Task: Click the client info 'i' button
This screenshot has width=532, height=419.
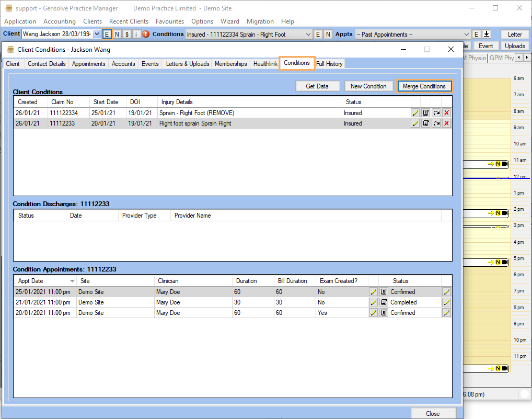Action: [136, 35]
